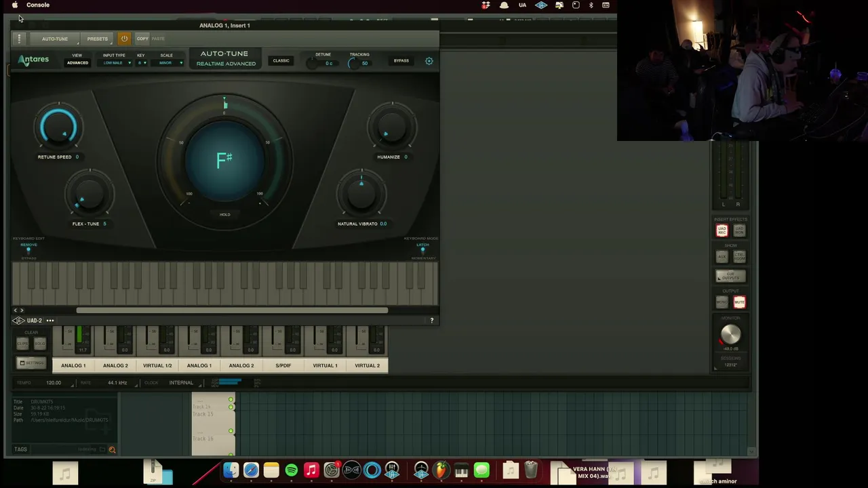Open the Key dropdown
868x488 pixels.
coord(142,63)
